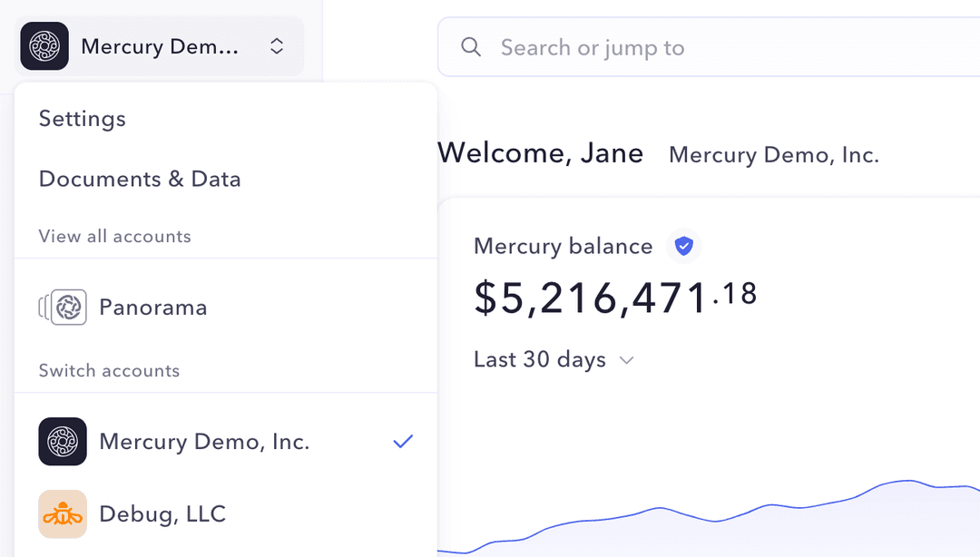Click the $5,216,471.18 balance amount
This screenshot has height=557, width=980.
click(x=615, y=297)
